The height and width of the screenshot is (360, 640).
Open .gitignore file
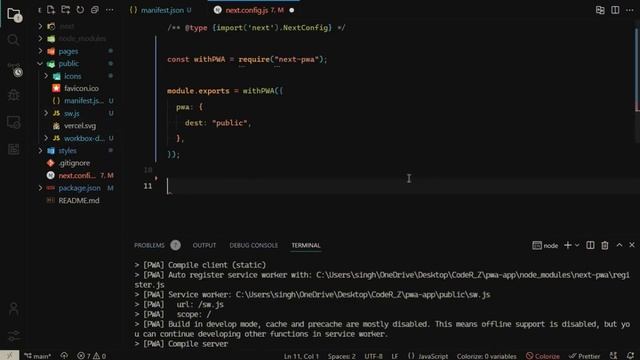click(x=74, y=163)
